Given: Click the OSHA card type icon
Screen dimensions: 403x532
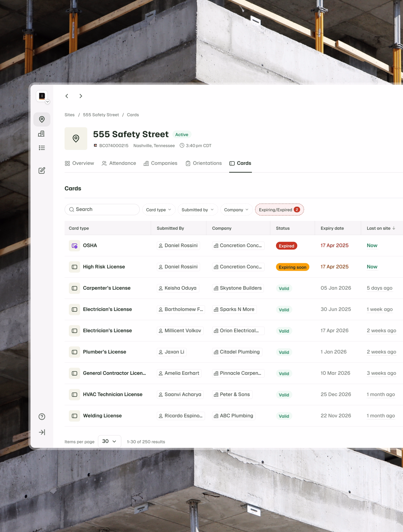Looking at the screenshot, I should [74, 246].
